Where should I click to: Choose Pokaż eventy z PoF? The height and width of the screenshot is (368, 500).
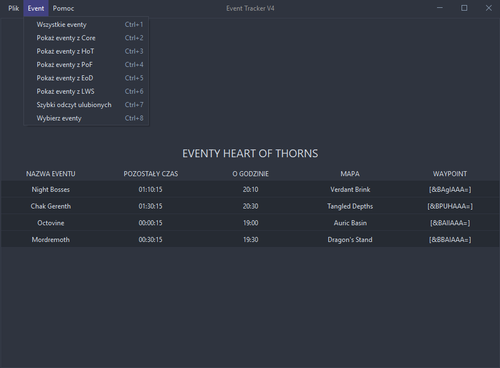86,65
